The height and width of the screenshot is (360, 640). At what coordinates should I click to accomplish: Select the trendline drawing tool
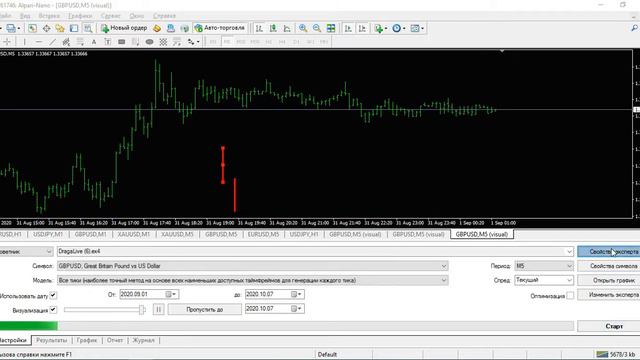(x=52, y=42)
